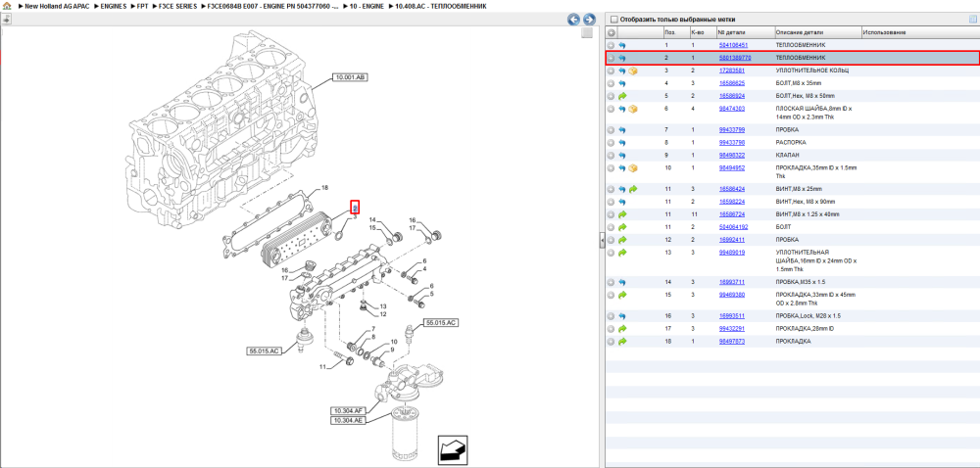
Task: Toggle the selection circle for row 99469380
Action: pos(612,295)
